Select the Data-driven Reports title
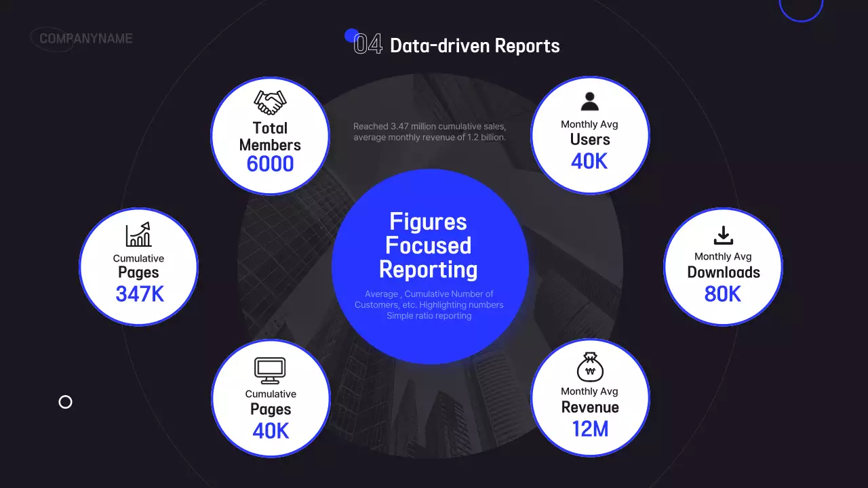This screenshot has height=488, width=868. pos(475,45)
